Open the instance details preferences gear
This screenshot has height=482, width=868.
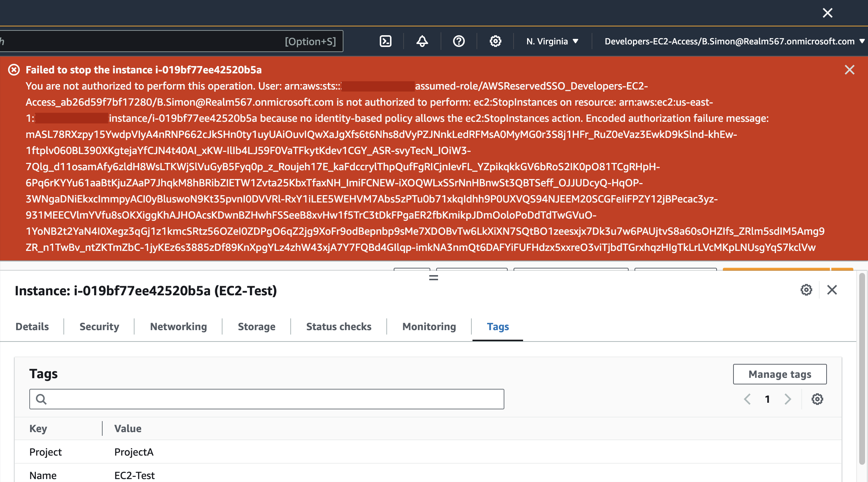[806, 290]
